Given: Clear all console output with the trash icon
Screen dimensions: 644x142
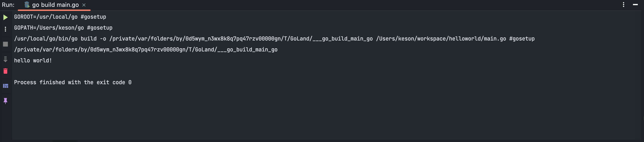Looking at the screenshot, I should tap(5, 71).
